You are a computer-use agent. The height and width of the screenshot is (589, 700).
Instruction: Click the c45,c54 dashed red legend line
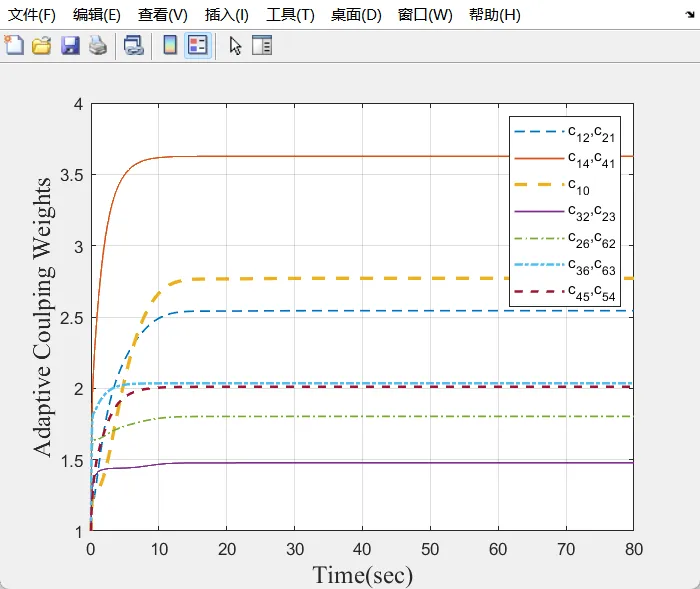coord(540,292)
